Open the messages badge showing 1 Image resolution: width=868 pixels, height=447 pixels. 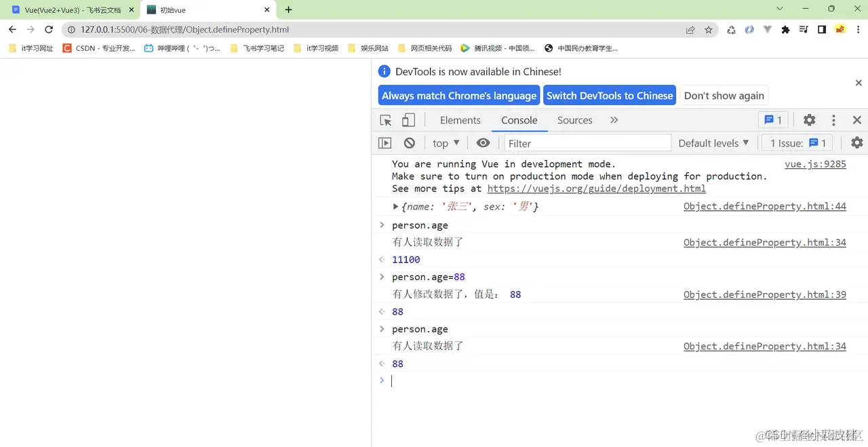(x=773, y=120)
